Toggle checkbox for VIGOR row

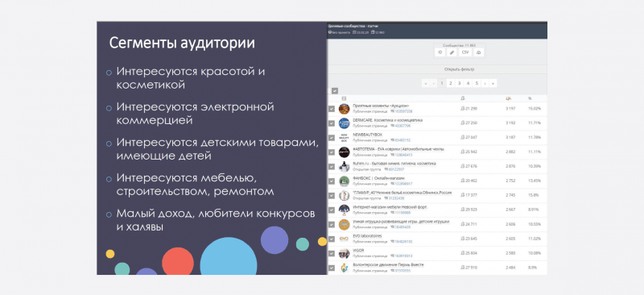[332, 253]
